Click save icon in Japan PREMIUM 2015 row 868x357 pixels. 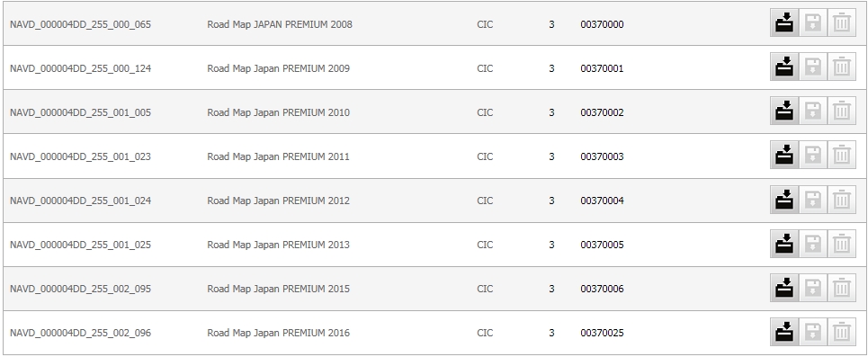click(x=812, y=287)
